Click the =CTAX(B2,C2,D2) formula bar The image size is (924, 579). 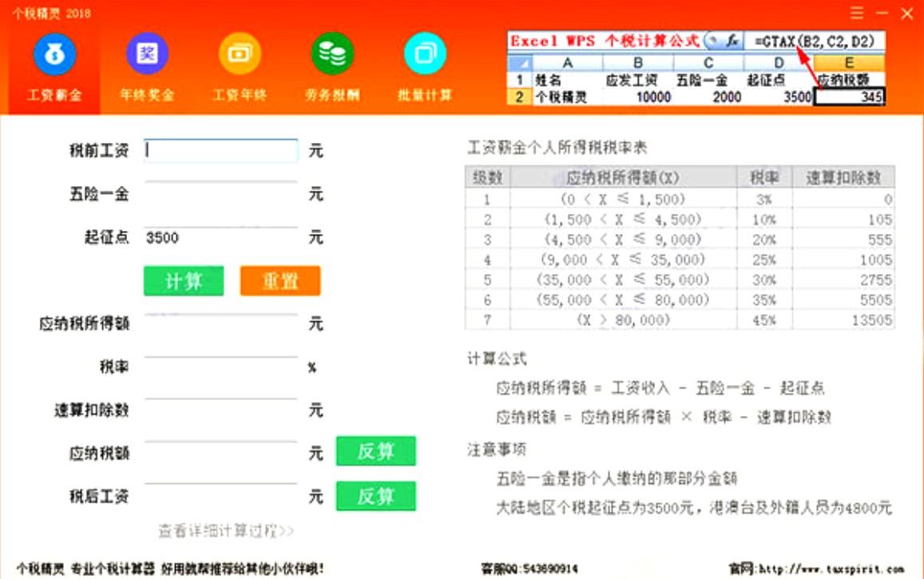pos(814,42)
